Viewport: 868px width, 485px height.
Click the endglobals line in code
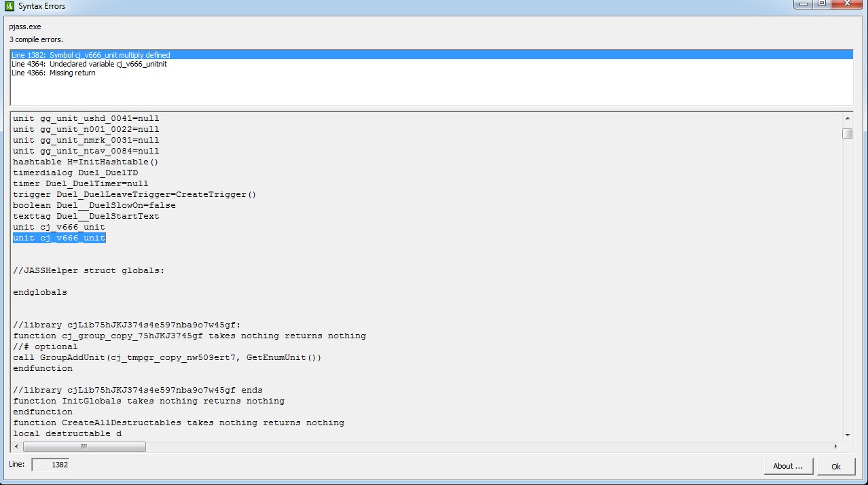pyautogui.click(x=40, y=292)
